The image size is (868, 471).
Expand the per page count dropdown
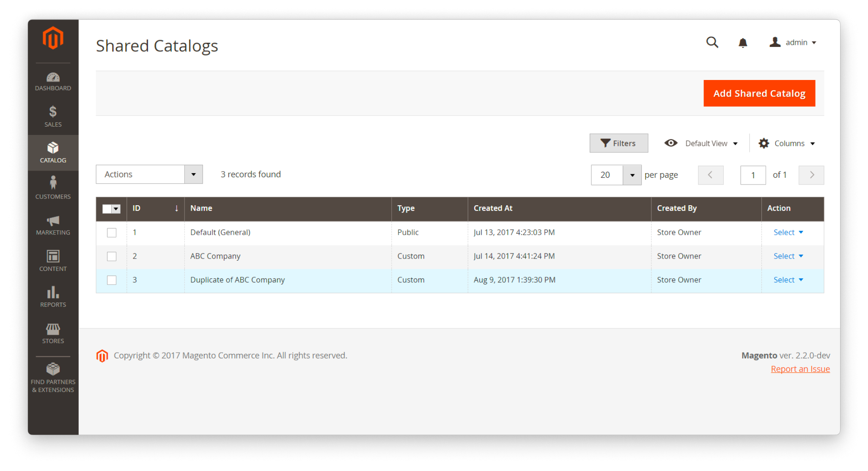(x=632, y=174)
